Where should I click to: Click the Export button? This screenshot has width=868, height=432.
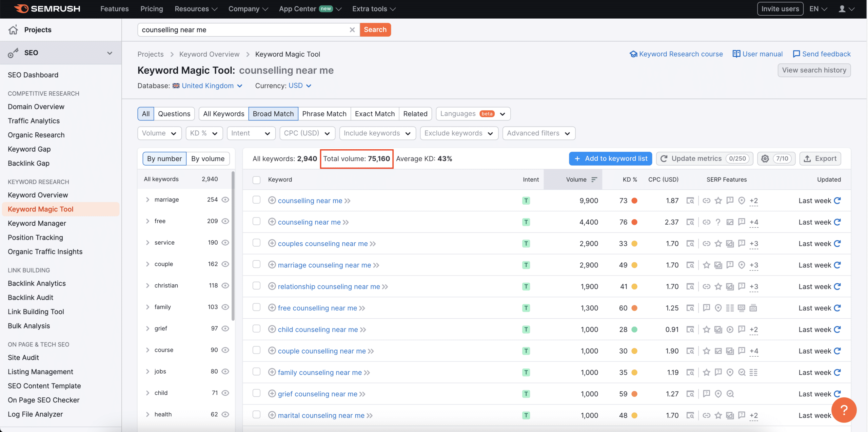tap(820, 159)
